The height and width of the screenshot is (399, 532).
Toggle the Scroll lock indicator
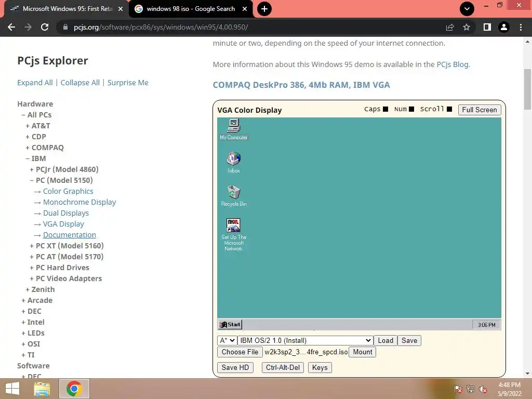449,109
